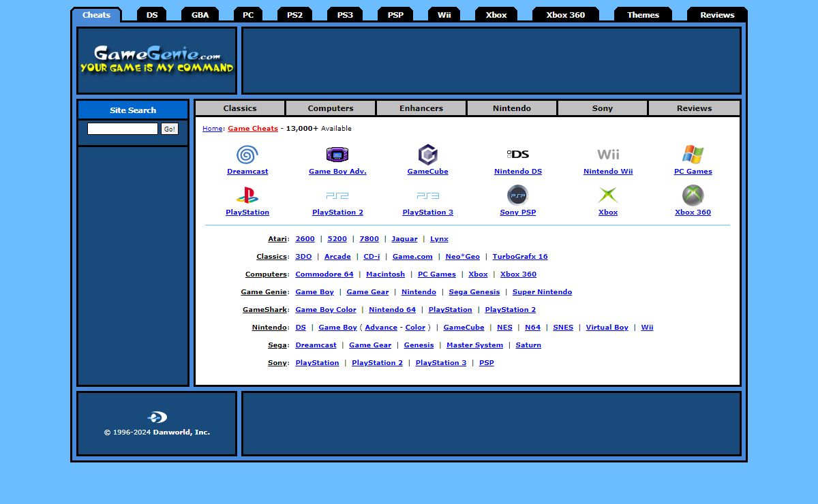Select the Computers gray menu tab
818x504 pixels.
(x=331, y=108)
